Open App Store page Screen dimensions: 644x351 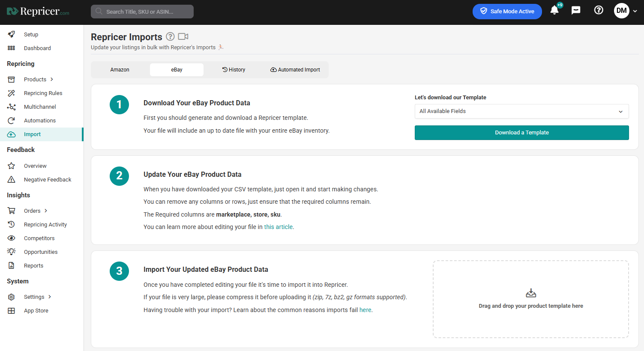click(x=36, y=310)
